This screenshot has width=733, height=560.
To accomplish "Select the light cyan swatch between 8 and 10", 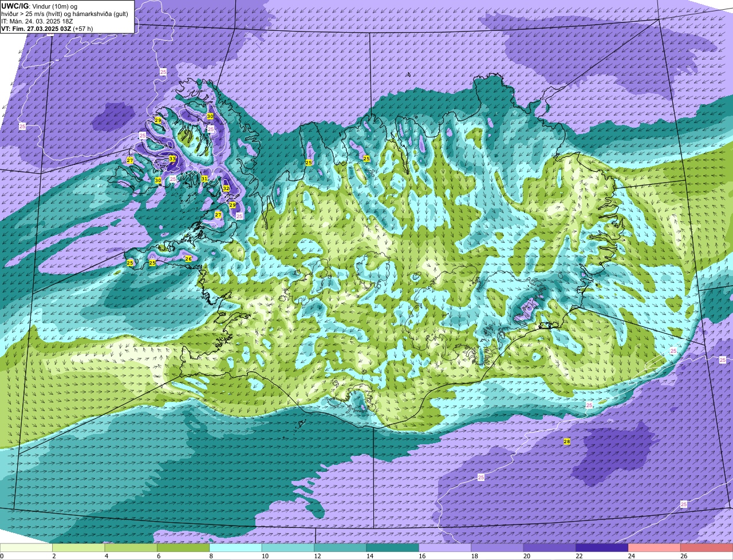I will 235,547.
